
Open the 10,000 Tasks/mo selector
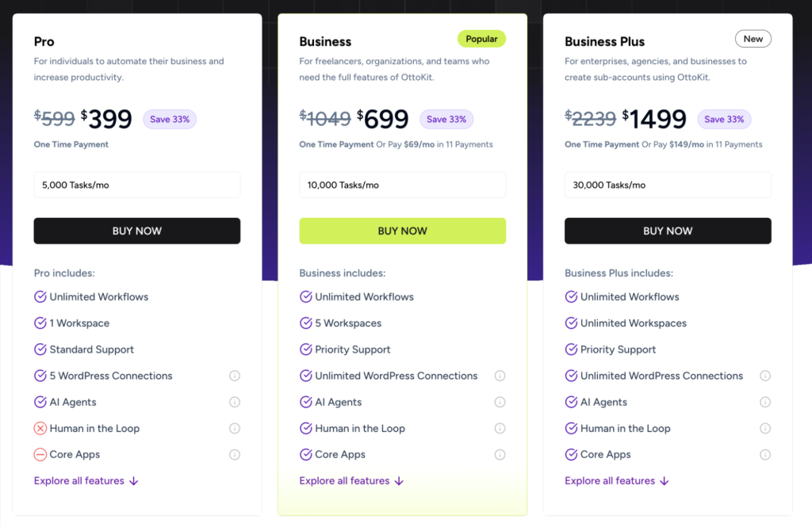(x=402, y=185)
